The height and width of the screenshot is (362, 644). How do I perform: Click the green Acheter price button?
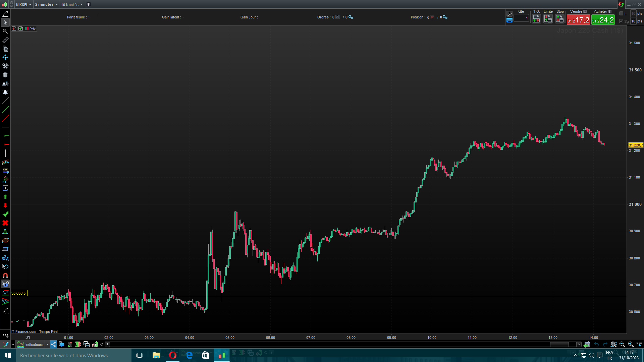pyautogui.click(x=603, y=20)
